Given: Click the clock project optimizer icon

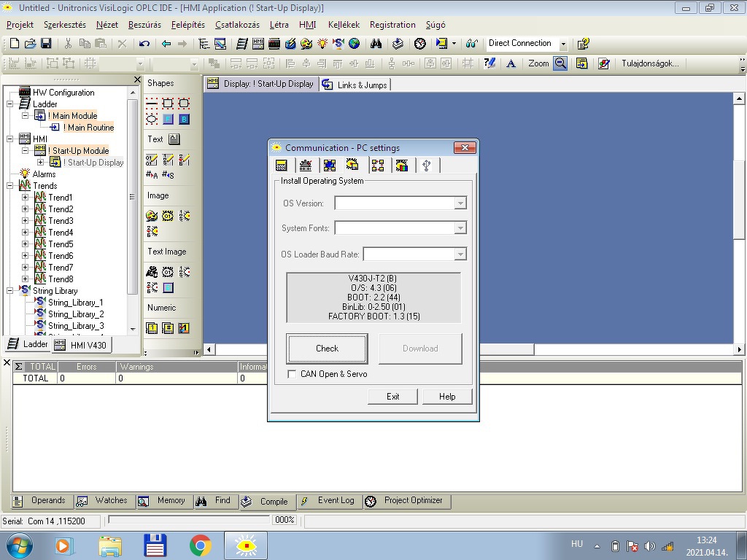Looking at the screenshot, I should point(419,44).
